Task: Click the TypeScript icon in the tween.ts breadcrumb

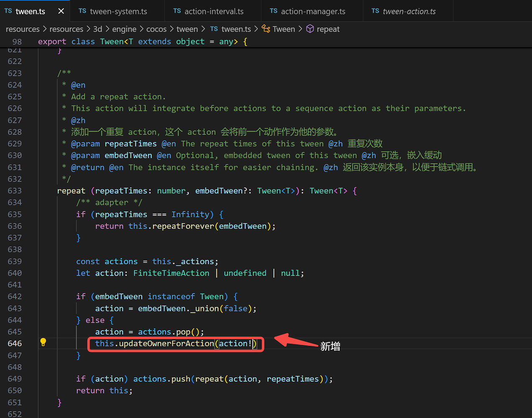Action: click(x=214, y=29)
